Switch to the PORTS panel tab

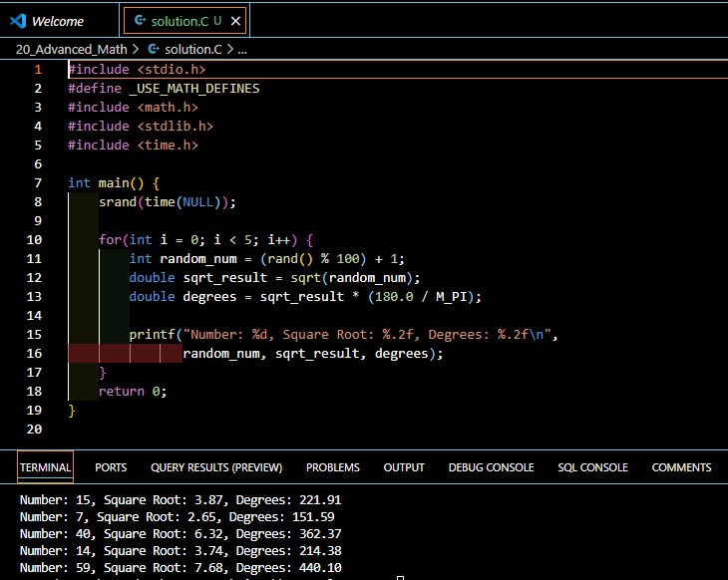(x=111, y=467)
